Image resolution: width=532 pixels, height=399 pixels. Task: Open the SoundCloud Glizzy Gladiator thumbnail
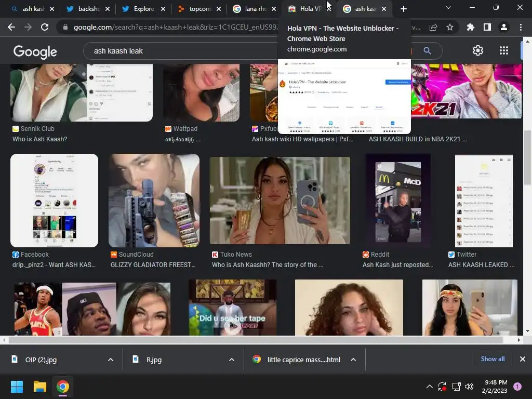click(154, 201)
